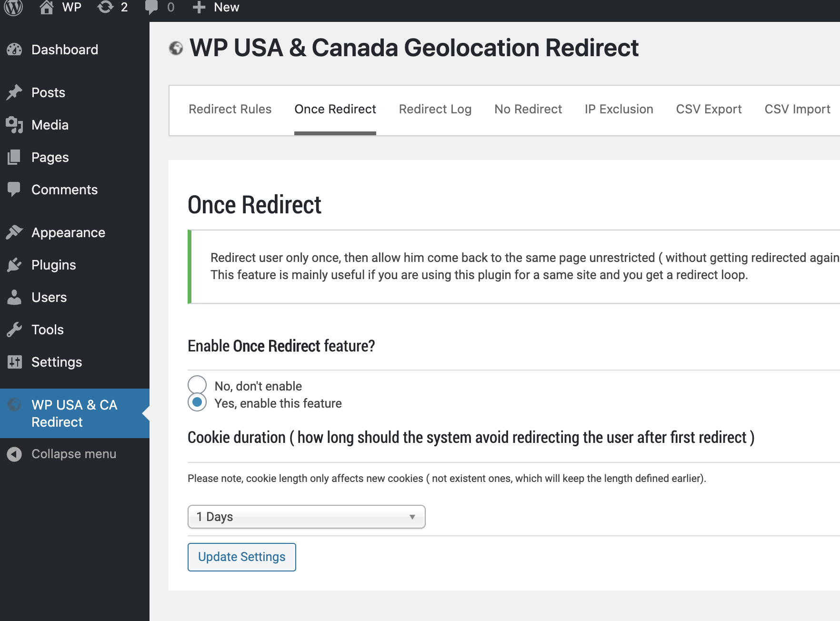Click the Dashboard gauge icon

tap(14, 50)
